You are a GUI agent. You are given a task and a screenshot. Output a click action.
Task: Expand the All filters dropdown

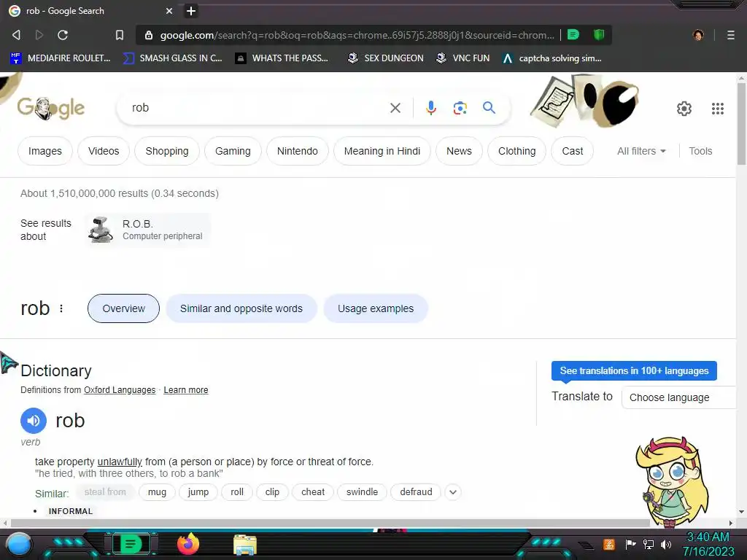pyautogui.click(x=641, y=151)
